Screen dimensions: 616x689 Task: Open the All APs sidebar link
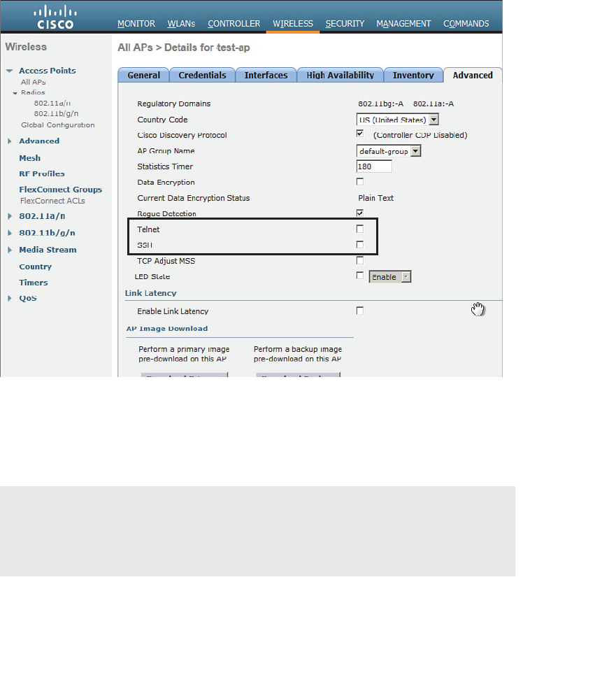pos(34,82)
